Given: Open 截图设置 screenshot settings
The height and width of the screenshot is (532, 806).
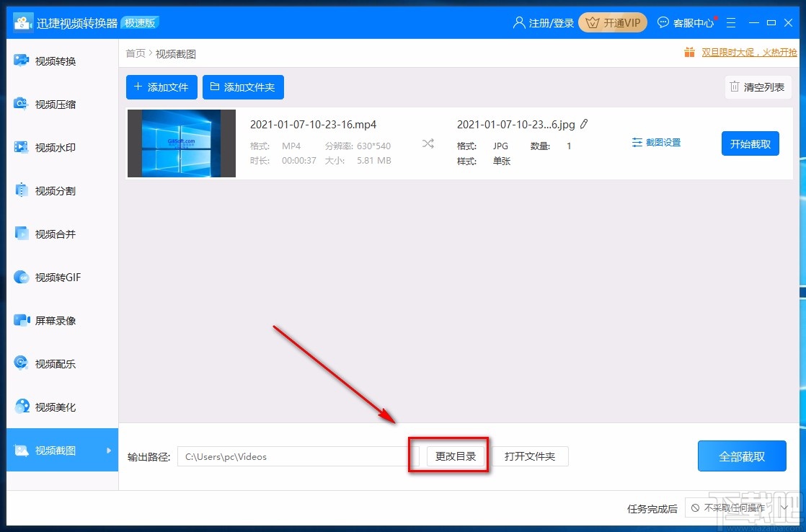Looking at the screenshot, I should click(656, 142).
